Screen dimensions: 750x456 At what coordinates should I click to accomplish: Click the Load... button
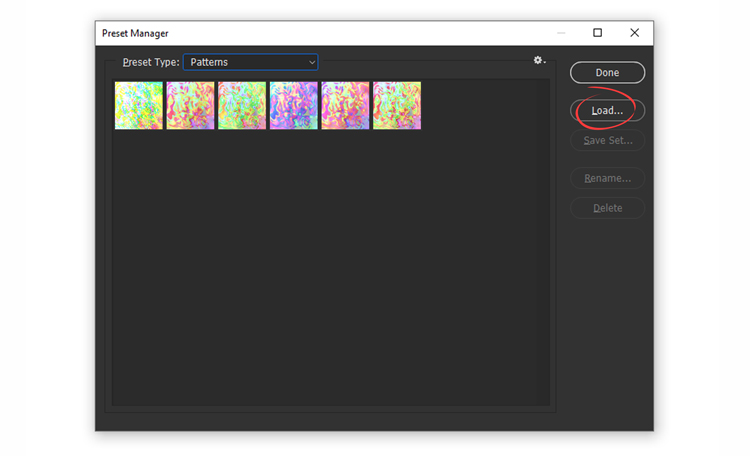pyautogui.click(x=607, y=111)
